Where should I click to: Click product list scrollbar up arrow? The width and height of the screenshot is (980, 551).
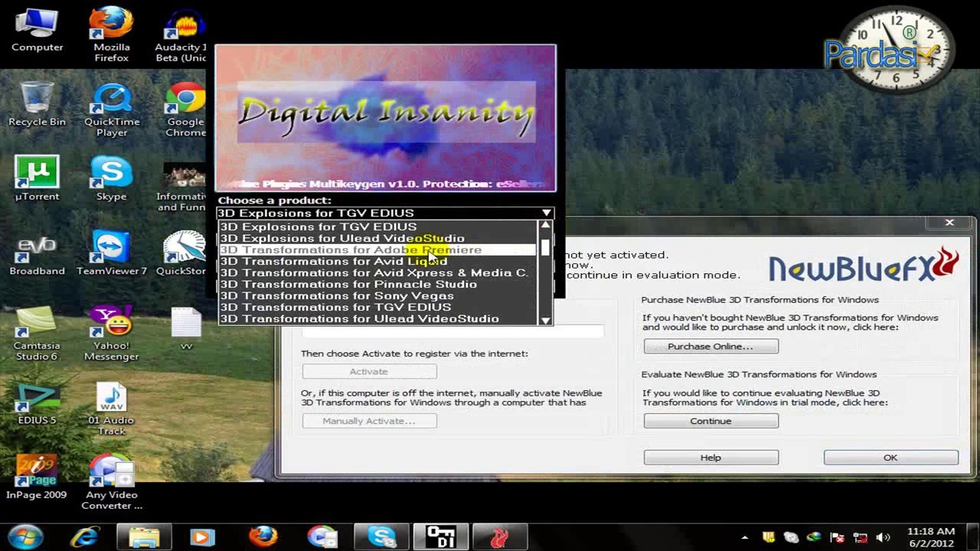[545, 226]
